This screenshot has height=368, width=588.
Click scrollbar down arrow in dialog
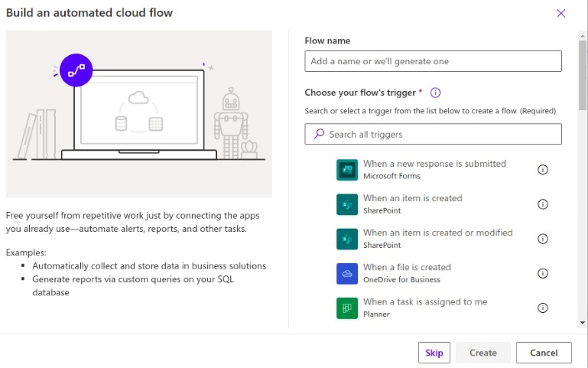(583, 323)
